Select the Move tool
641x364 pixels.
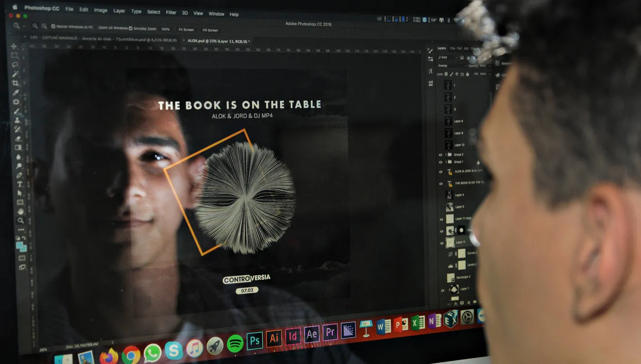coord(14,46)
